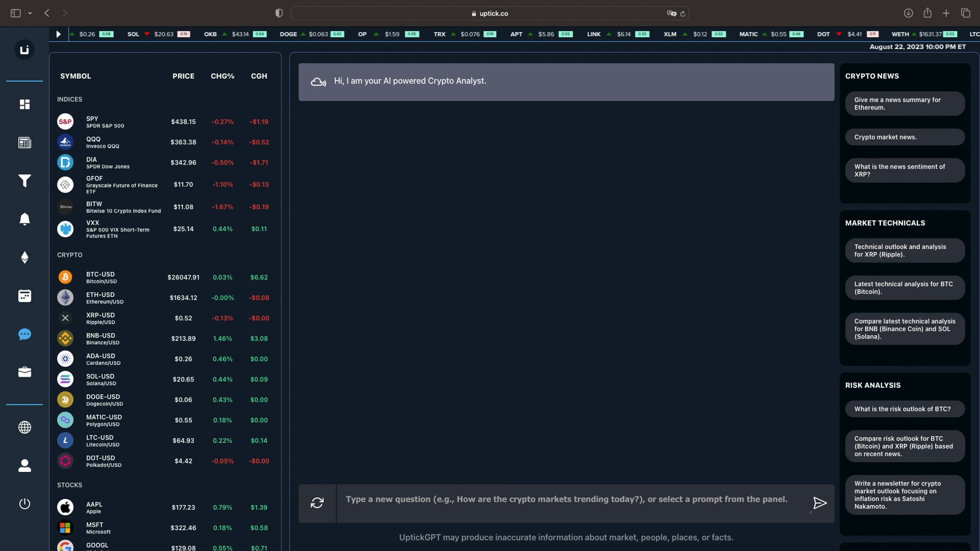Click the globe icon in sidebar

(x=24, y=427)
